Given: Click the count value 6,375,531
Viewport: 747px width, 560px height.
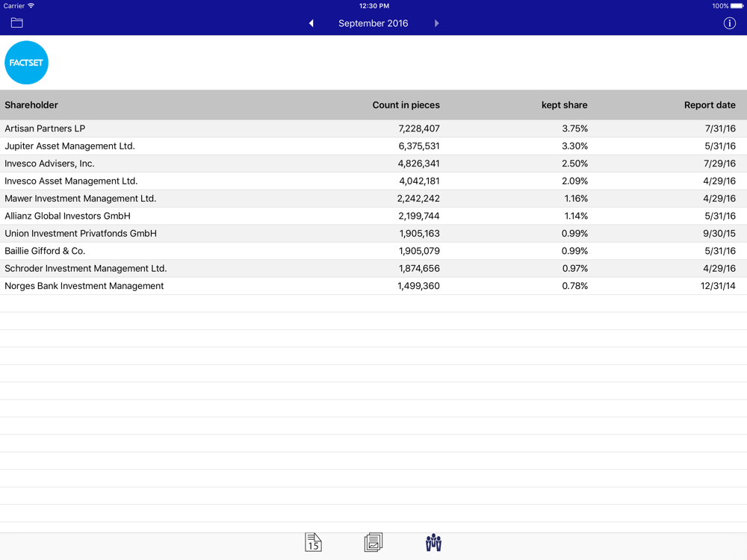Looking at the screenshot, I should coord(419,146).
